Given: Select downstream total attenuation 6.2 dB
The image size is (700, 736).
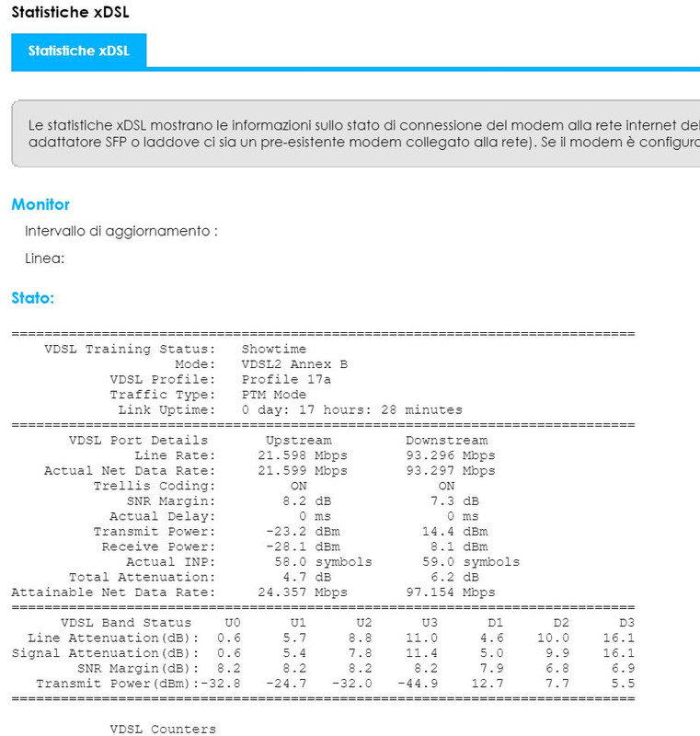Looking at the screenshot, I should (454, 577).
